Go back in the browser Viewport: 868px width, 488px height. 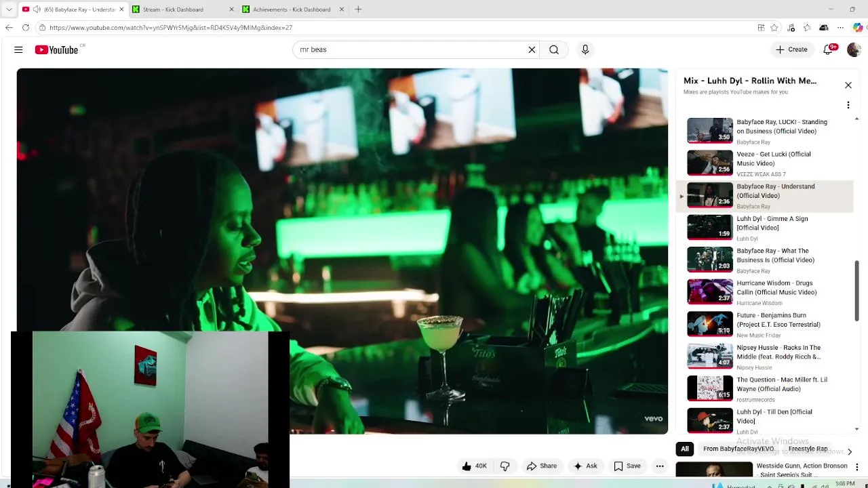9,28
